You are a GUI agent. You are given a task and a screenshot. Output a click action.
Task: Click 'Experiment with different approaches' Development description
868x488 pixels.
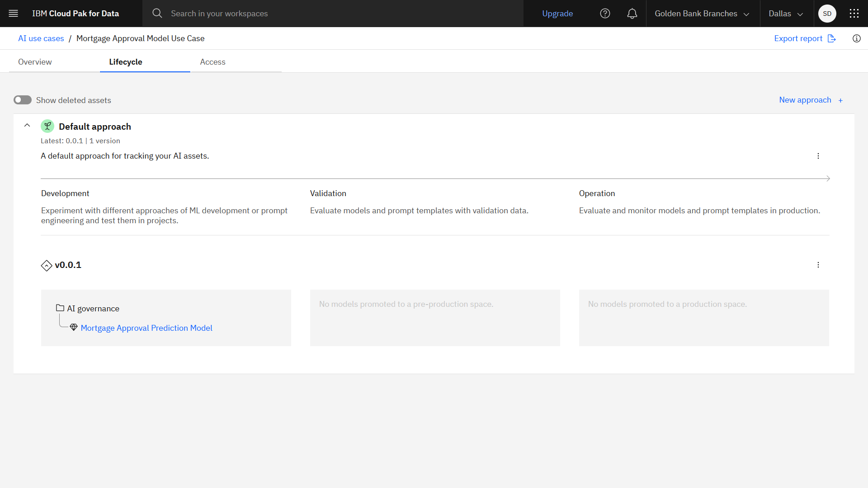(x=164, y=216)
